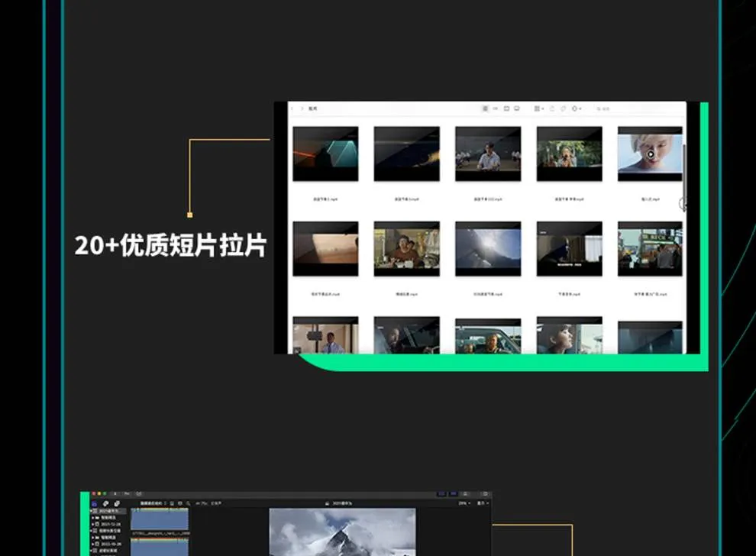Open the zoom percentage dropdown above viewer
Image resolution: width=756 pixels, height=556 pixels.
[463, 503]
